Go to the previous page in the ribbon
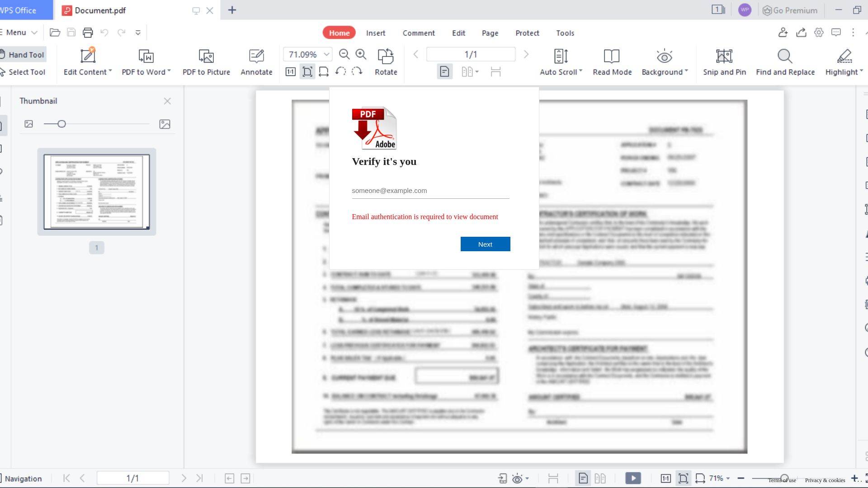This screenshot has width=868, height=488. pyautogui.click(x=416, y=55)
